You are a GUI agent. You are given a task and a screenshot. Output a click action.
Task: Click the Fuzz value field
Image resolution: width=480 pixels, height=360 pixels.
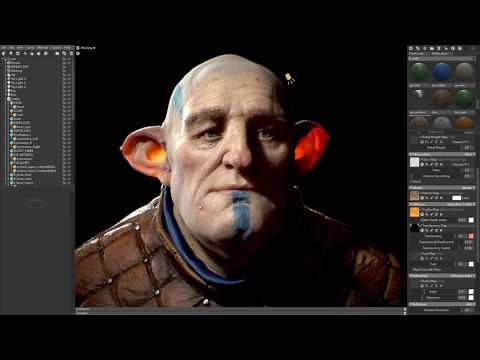coord(460,264)
